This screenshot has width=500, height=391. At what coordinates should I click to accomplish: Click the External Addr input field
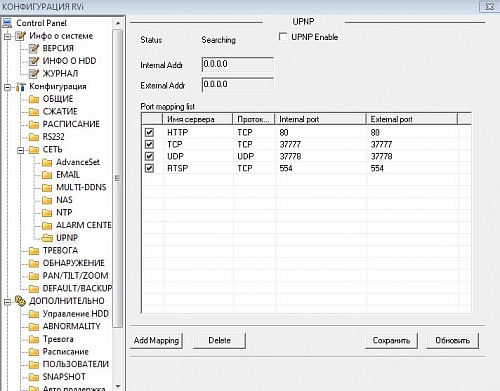tap(238, 85)
